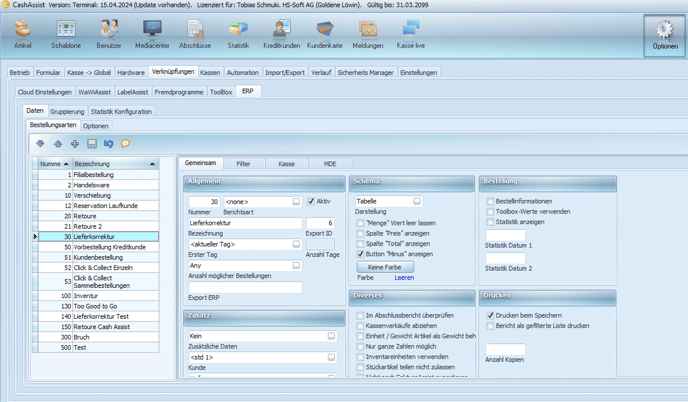
Task: Enable Kassenverkäufe abziehen checkbox
Action: coord(360,326)
